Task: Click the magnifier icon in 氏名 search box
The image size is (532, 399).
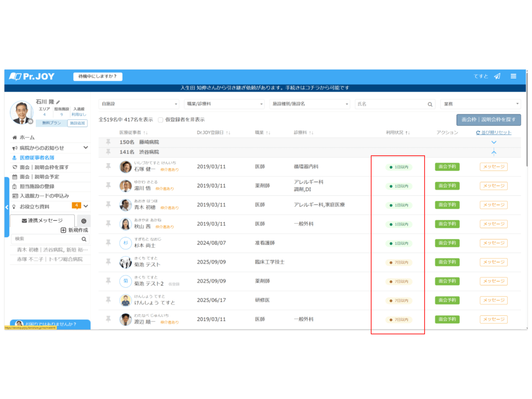Action: coord(430,104)
